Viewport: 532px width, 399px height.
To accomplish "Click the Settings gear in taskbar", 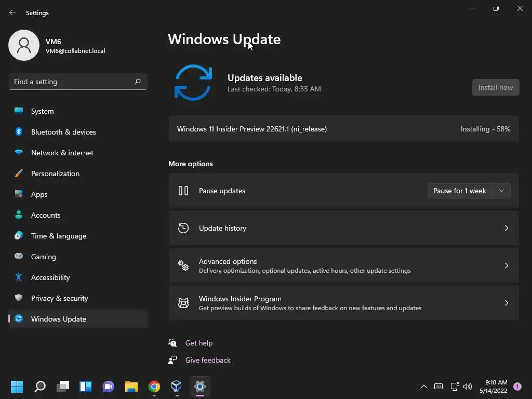I will (200, 387).
